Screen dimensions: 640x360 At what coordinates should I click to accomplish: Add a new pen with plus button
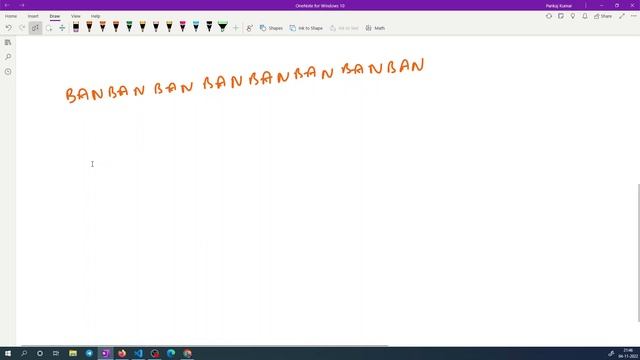tap(236, 28)
